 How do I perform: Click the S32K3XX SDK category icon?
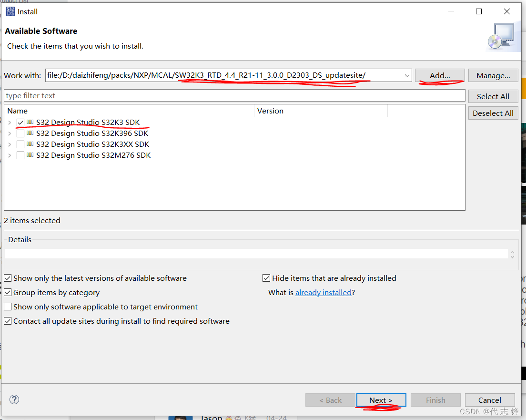[x=30, y=144]
